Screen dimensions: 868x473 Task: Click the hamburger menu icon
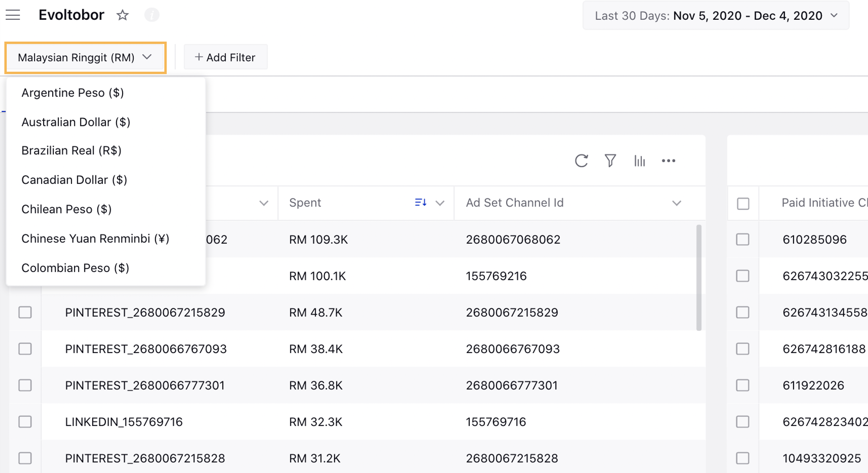(13, 15)
